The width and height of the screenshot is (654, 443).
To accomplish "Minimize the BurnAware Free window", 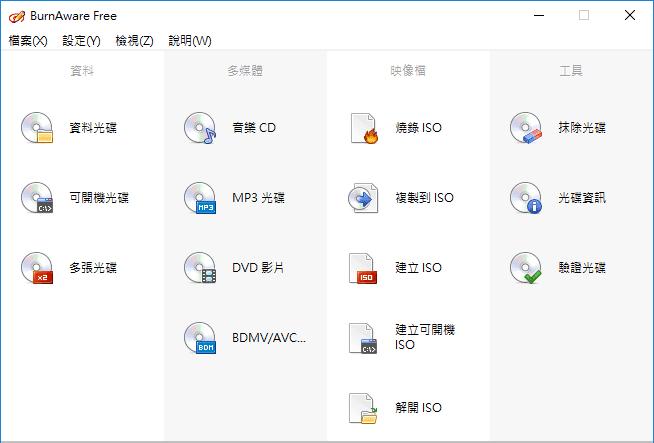I will [x=539, y=16].
